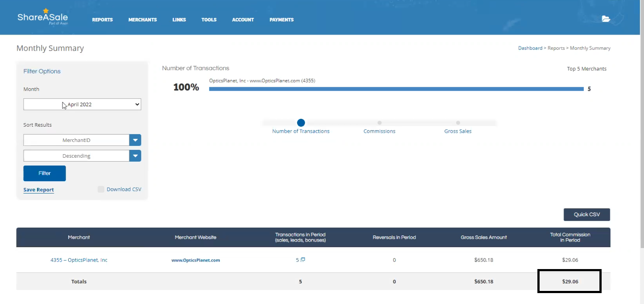Click the Filter Options panel title
This screenshot has width=644, height=304.
click(42, 71)
